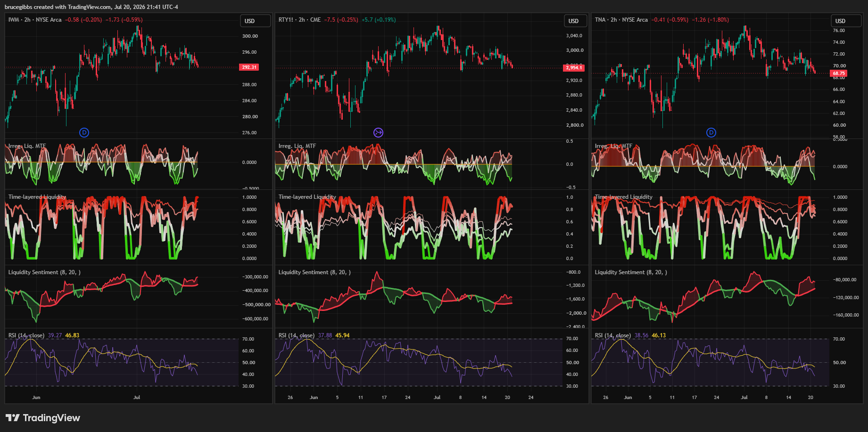This screenshot has width=868, height=432.
Task: Select the RSI (14, close) label on TNA chart
Action: tap(613, 335)
